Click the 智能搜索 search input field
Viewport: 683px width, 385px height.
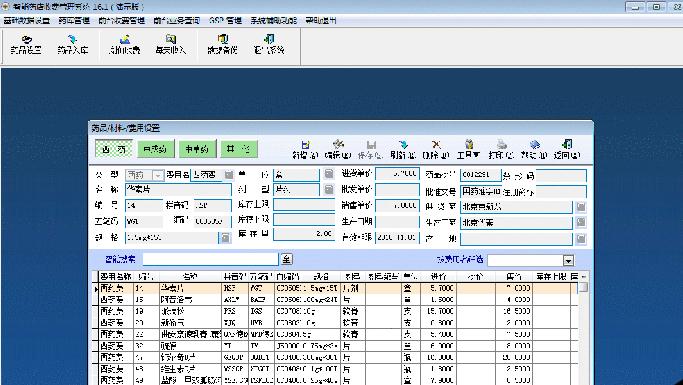point(210,259)
